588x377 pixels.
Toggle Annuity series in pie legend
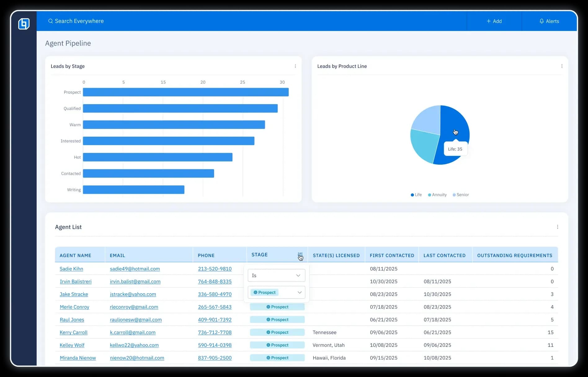[x=437, y=195]
